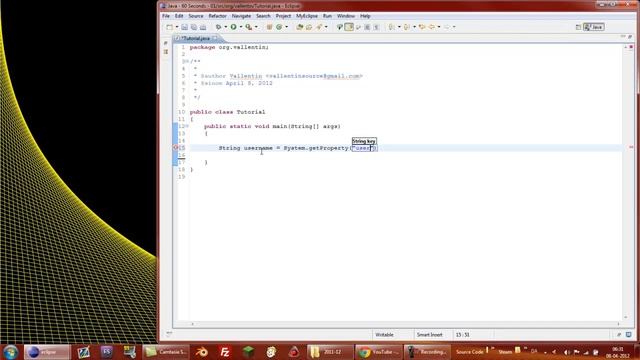Open the Debug configurations dropdown arrow

tap(225, 27)
